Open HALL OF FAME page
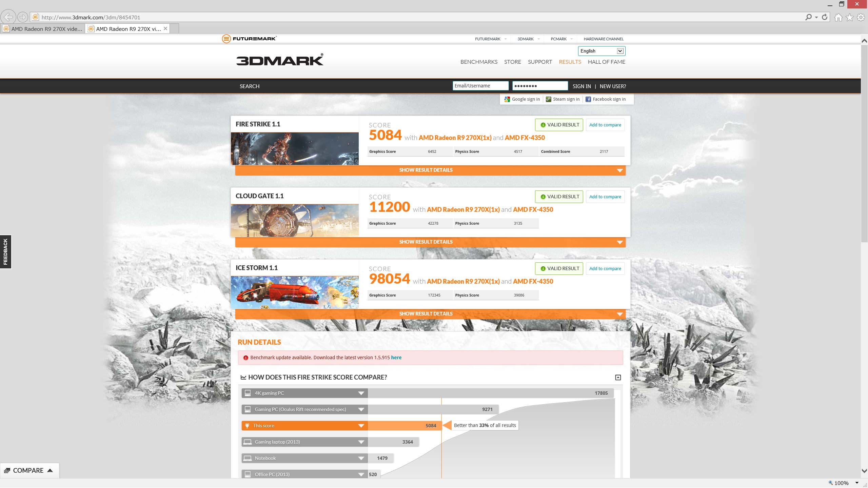This screenshot has height=488, width=868. [x=606, y=62]
